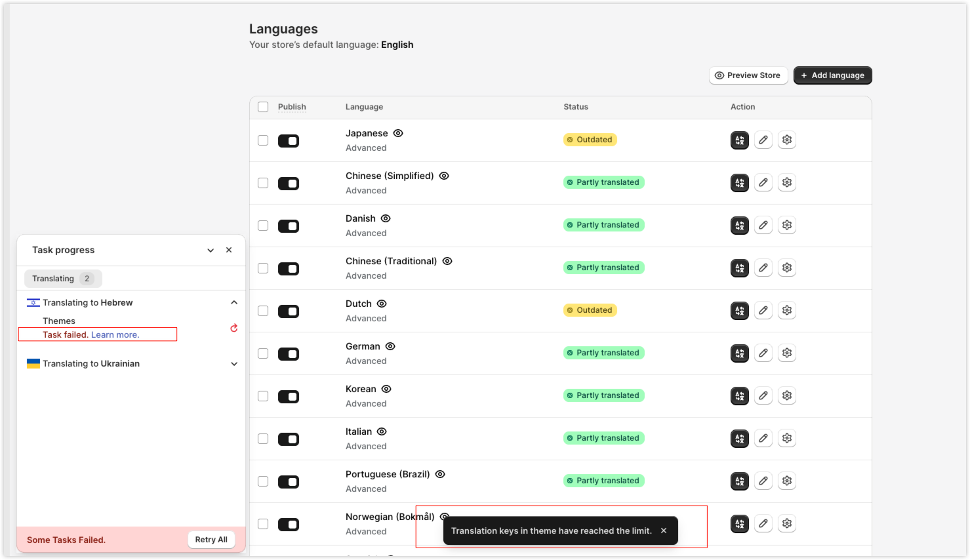Viewport: 970px width, 560px height.
Task: Preview the Danish language eye icon
Action: point(386,218)
